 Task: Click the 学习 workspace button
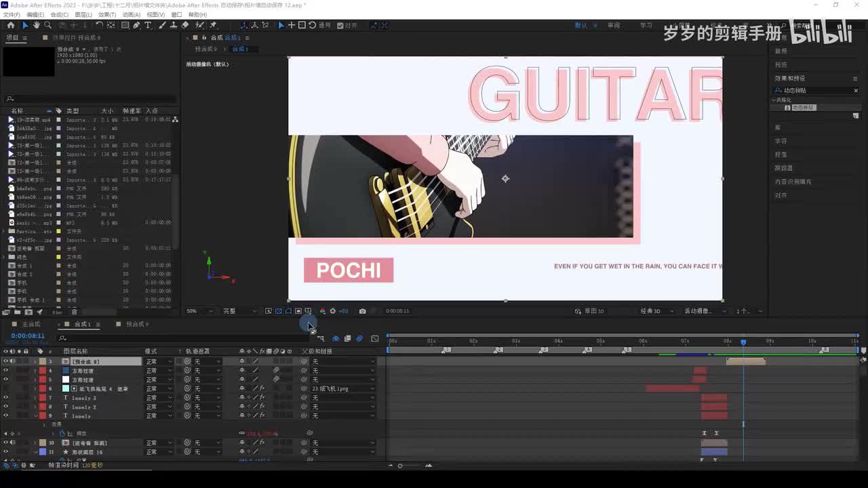[646, 25]
